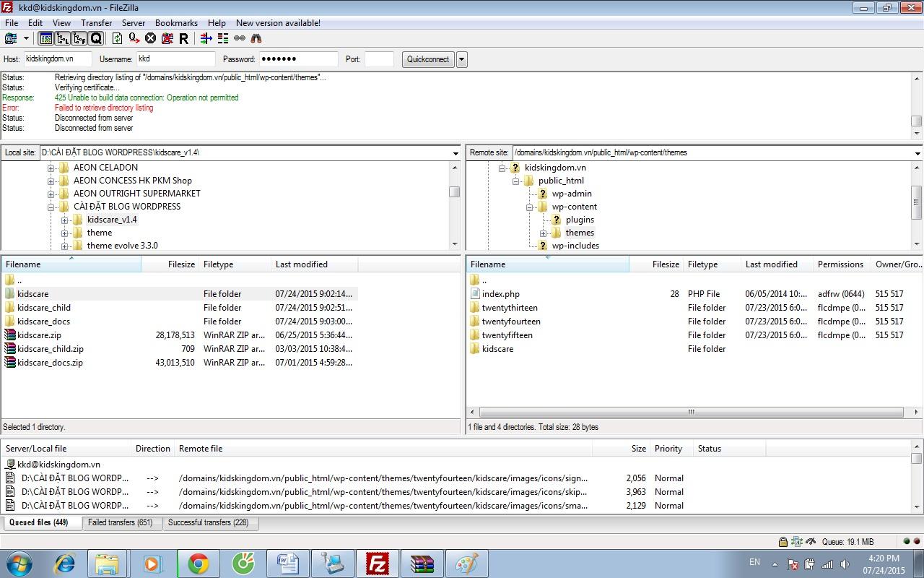
Task: Open the Remote site path dropdown
Action: point(918,153)
